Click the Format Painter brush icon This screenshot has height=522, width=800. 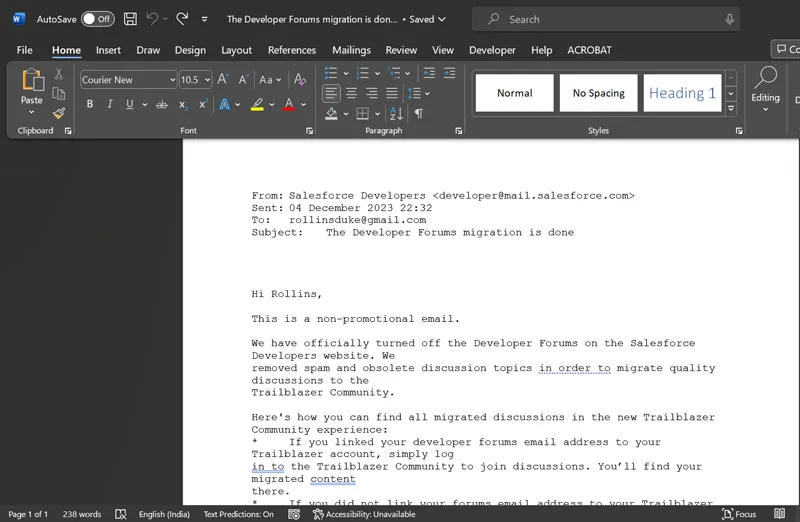(x=59, y=113)
